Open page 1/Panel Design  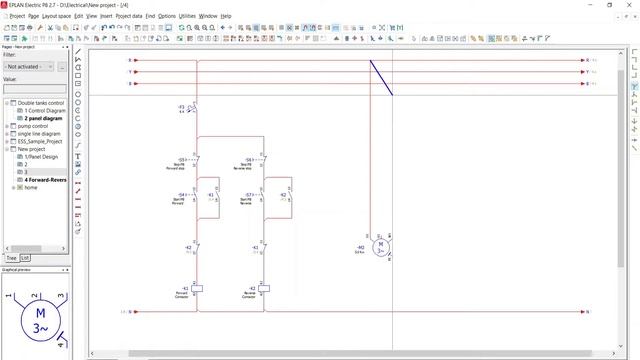(x=41, y=157)
